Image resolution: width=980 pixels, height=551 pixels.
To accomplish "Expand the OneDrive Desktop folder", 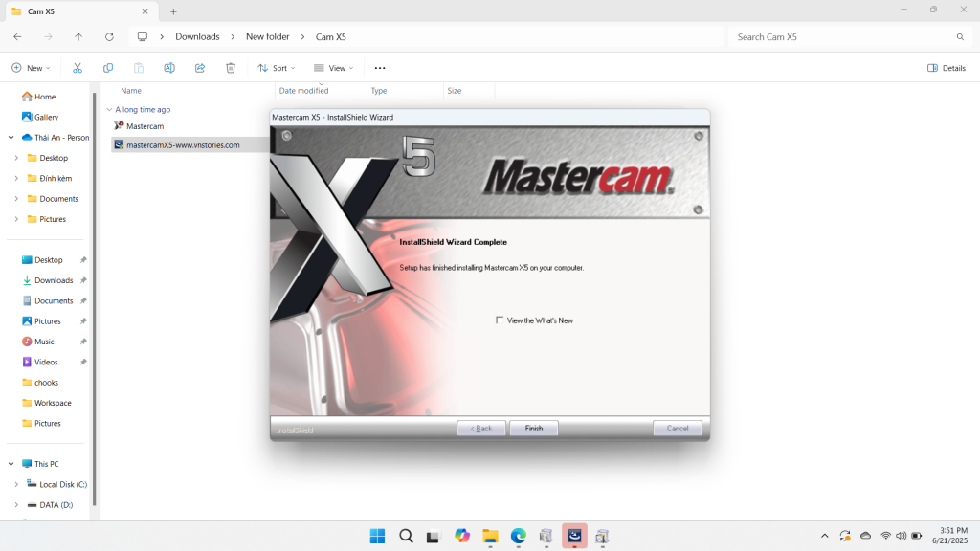I will pyautogui.click(x=17, y=158).
